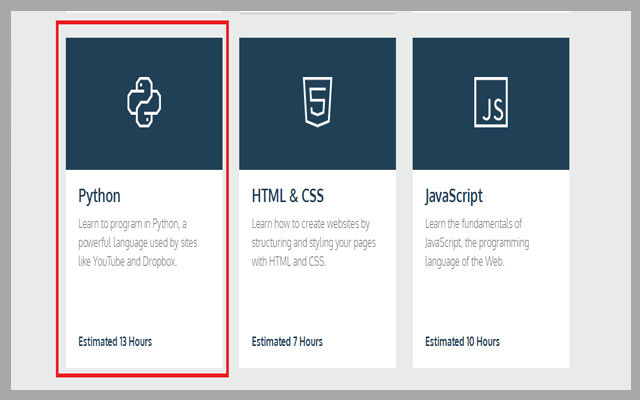Select the JavaScript card banner image
Viewport: 640px width, 400px height.
491,104
